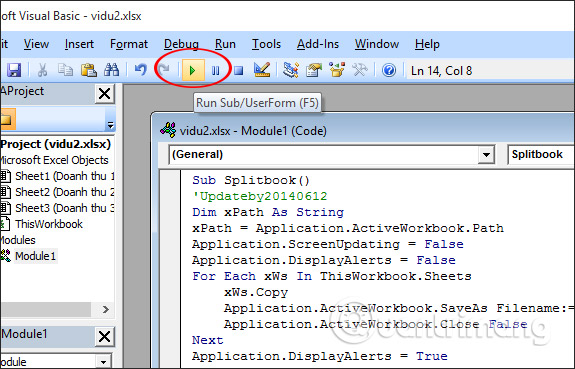The height and width of the screenshot is (369, 575).
Task: Select Module1 in the Modules folder
Action: pyautogui.click(x=36, y=256)
